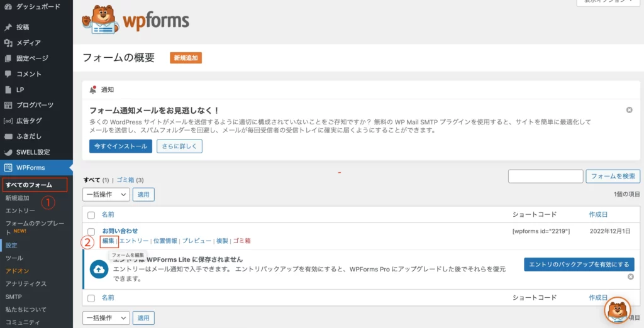Filter by すべて forms link
The height and width of the screenshot is (328, 644).
click(92, 180)
